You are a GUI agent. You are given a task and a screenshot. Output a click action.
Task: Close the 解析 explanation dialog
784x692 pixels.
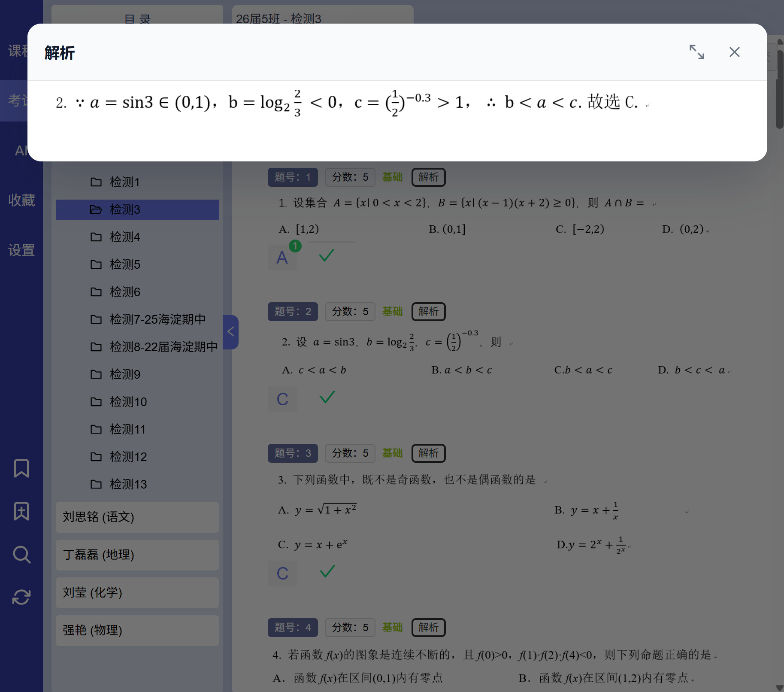coord(734,52)
